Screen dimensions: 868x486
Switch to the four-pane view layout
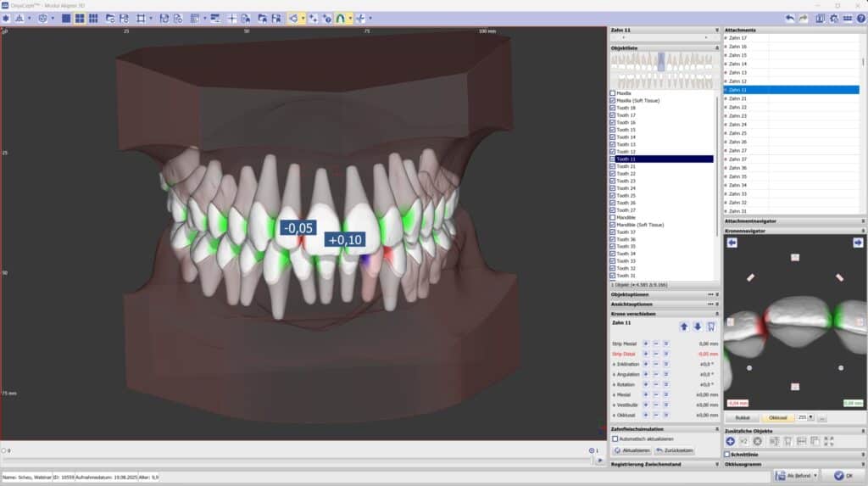point(79,18)
